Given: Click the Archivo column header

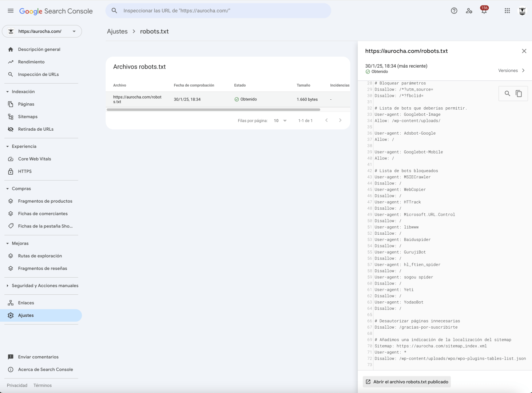Looking at the screenshot, I should click(x=120, y=85).
